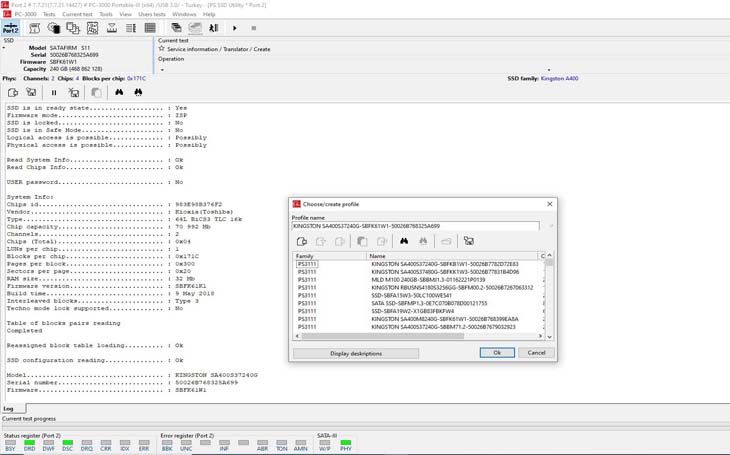Click the stop test toolbar icon
The height and width of the screenshot is (455, 730).
coord(254,28)
